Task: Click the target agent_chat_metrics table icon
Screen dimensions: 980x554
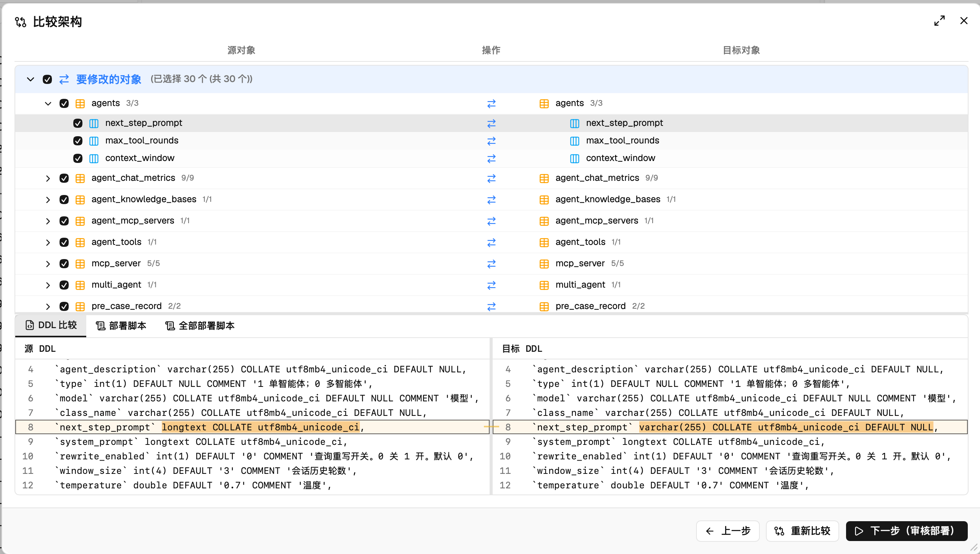Action: [x=544, y=178]
